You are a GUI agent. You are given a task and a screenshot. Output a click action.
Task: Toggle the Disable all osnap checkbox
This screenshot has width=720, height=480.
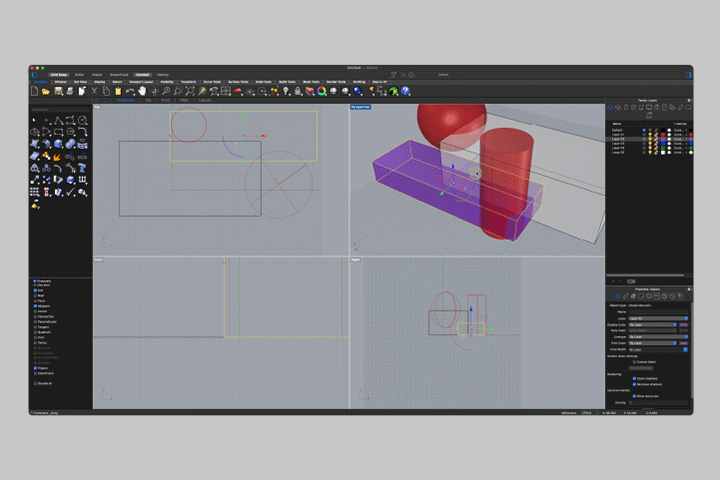pyautogui.click(x=35, y=383)
